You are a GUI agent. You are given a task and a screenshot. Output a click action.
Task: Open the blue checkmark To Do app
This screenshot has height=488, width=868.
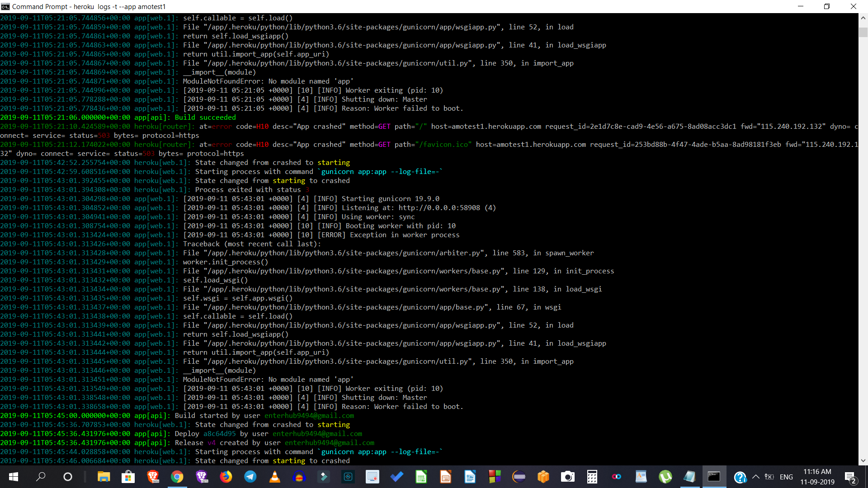(397, 477)
